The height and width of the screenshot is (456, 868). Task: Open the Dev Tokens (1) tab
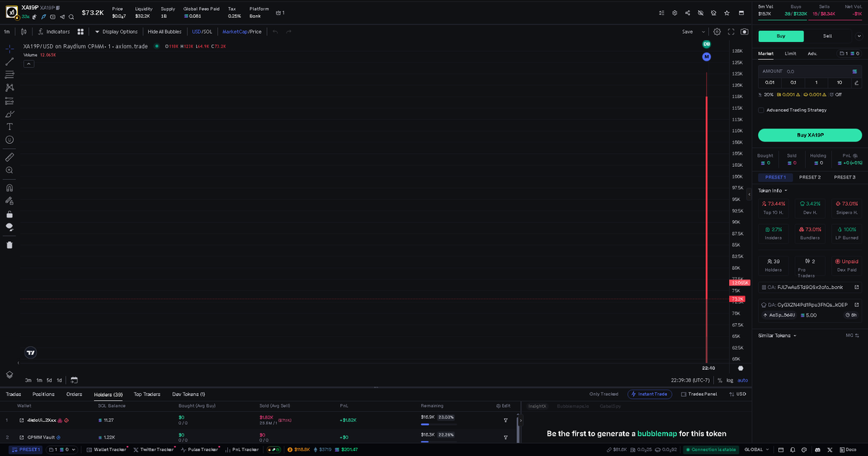coord(189,395)
